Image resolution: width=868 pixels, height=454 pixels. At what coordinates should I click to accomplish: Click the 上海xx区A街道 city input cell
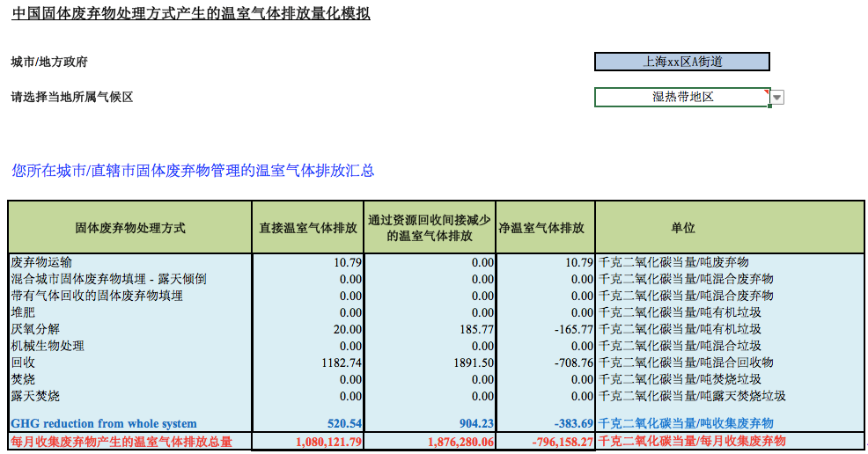click(682, 62)
